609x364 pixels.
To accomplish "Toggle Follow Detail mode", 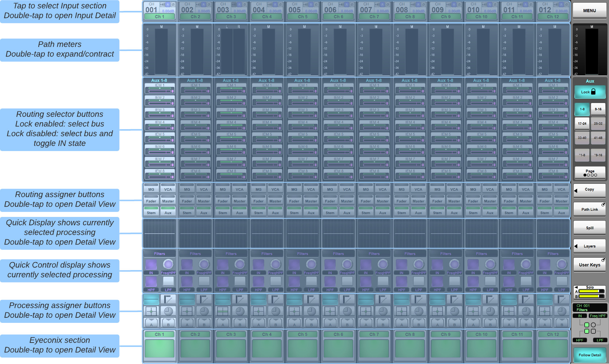I will coord(590,355).
